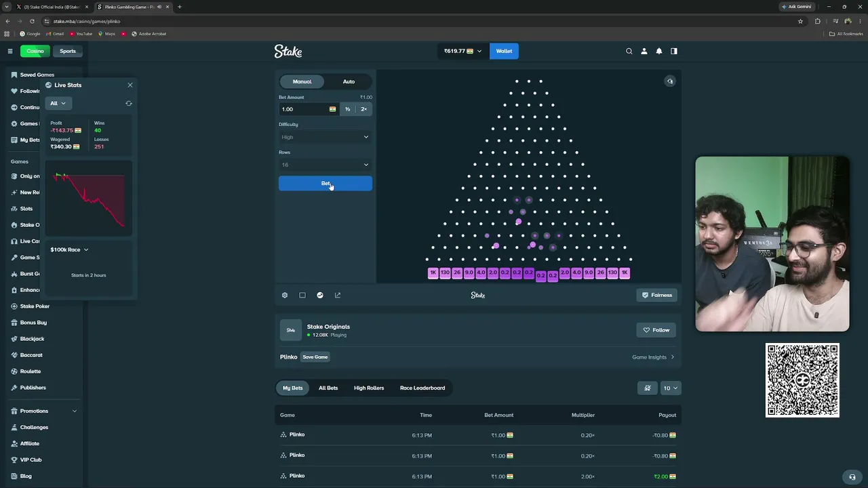Image resolution: width=868 pixels, height=488 pixels.
Task: Click Ask Gemini in the title bar
Action: 796,7
